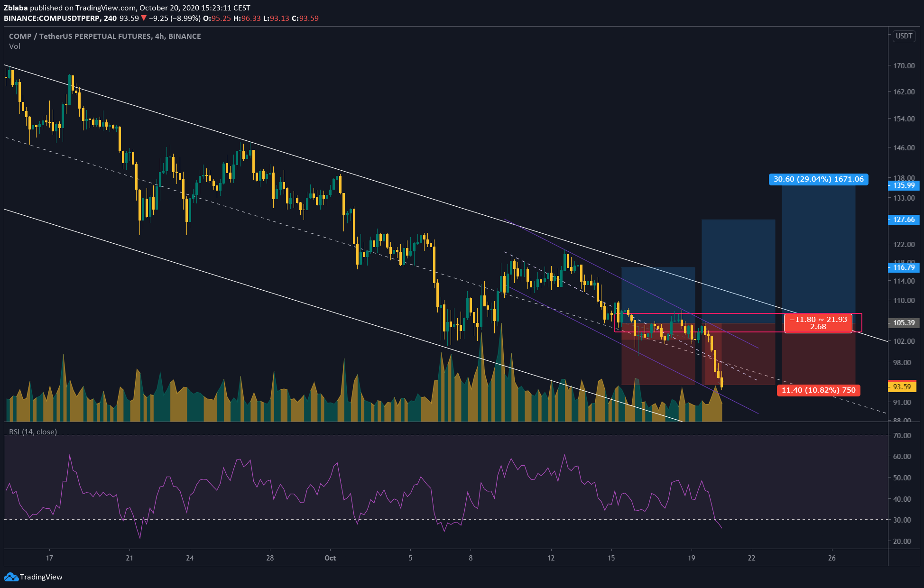Image resolution: width=924 pixels, height=588 pixels.
Task: Click the RSI 70.00 axis label
Action: coord(902,436)
